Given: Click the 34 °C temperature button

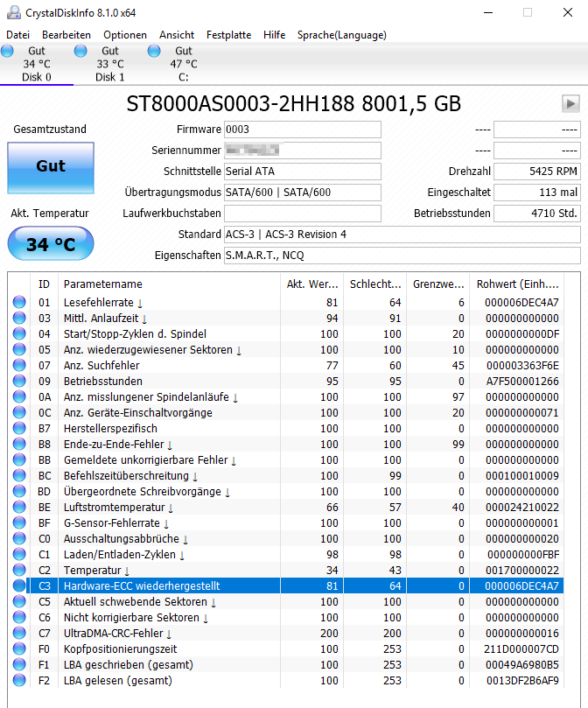Looking at the screenshot, I should click(x=51, y=244).
